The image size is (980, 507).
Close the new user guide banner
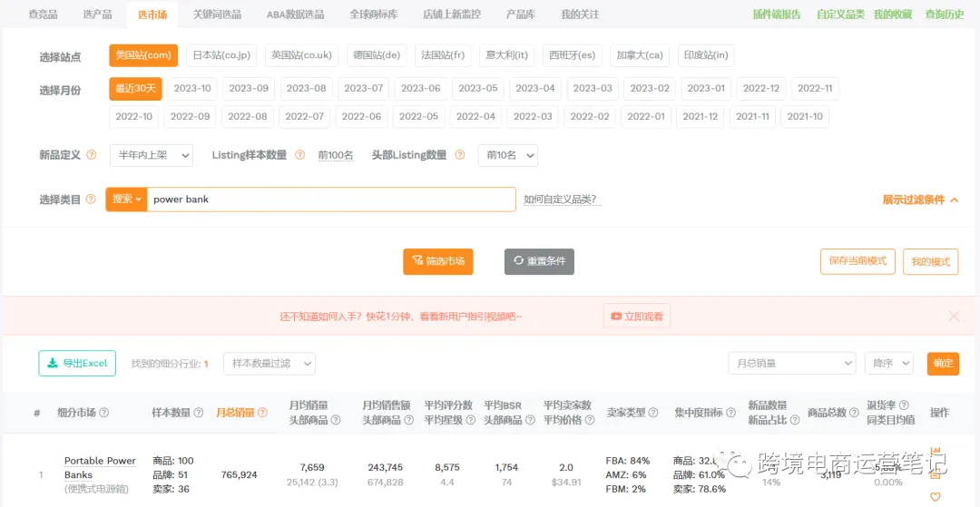click(x=954, y=317)
